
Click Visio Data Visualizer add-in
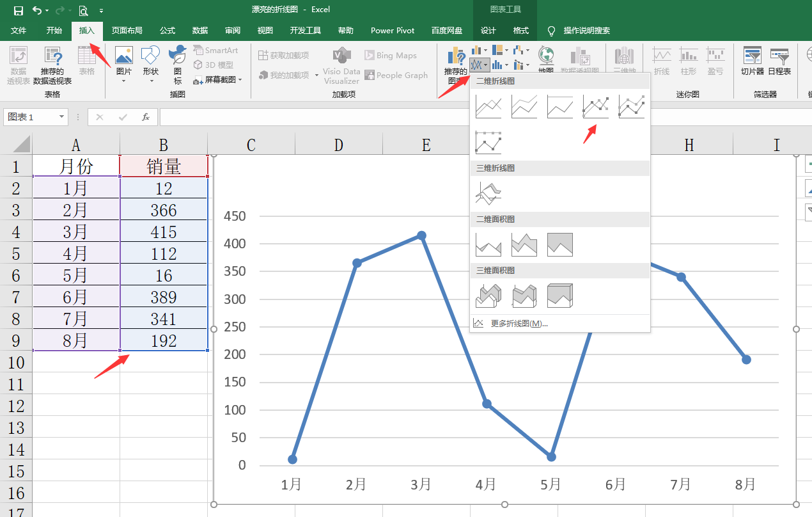(341, 66)
